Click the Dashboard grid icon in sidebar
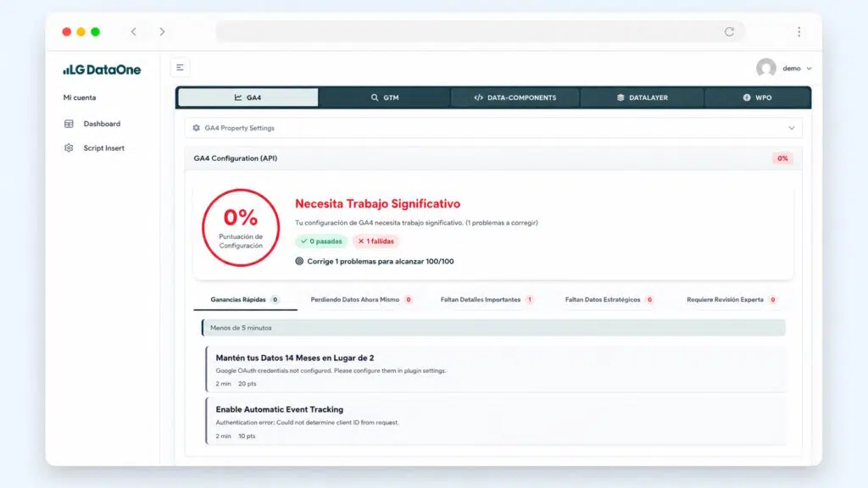Viewport: 868px width, 488px height. 69,124
